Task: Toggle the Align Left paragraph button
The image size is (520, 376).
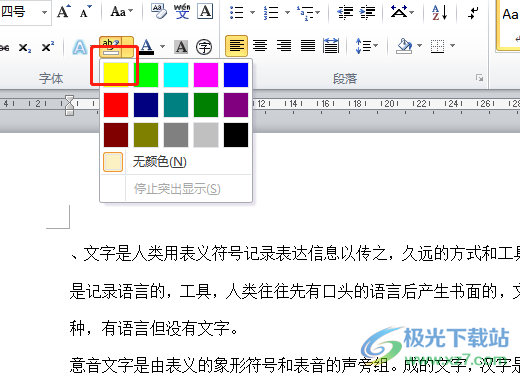Action: click(236, 46)
